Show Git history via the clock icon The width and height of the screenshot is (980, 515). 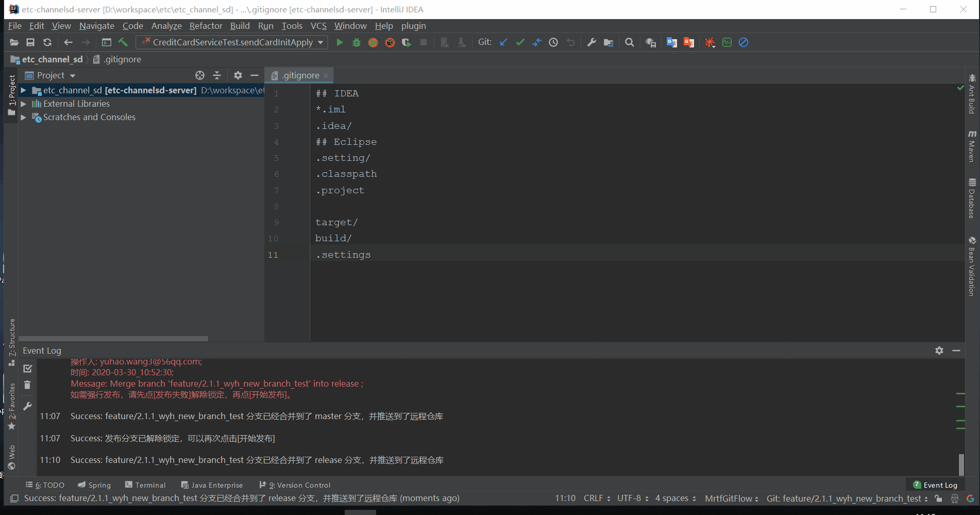pyautogui.click(x=553, y=43)
